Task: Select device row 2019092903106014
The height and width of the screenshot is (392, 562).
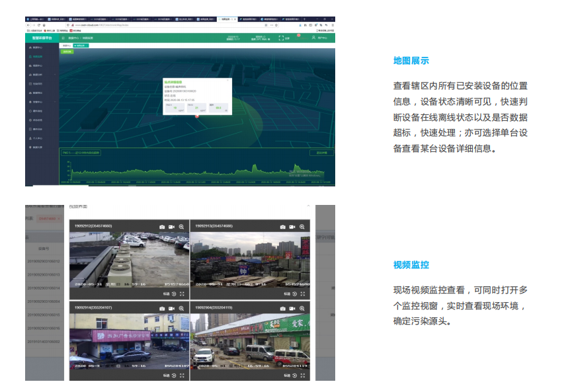Action: 44,288
